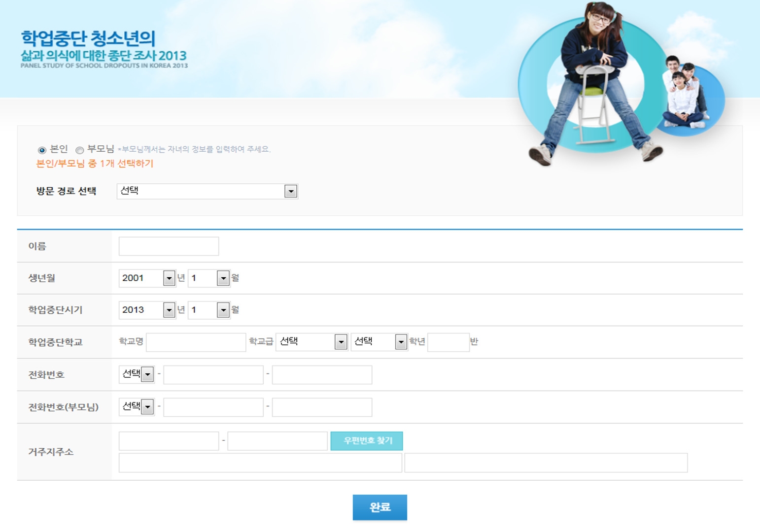Viewport: 760px width, 532px height.
Task: Click the girl on stool banner image
Action: pos(595,84)
